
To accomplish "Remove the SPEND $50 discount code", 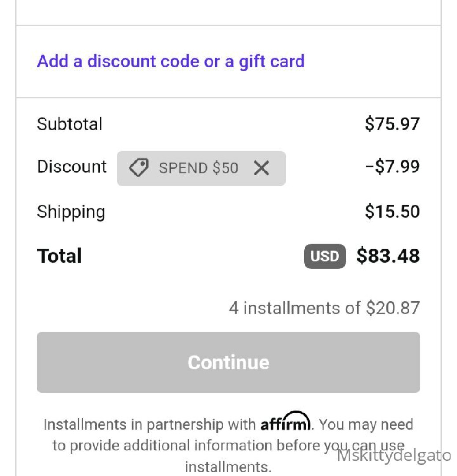I will [x=261, y=168].
